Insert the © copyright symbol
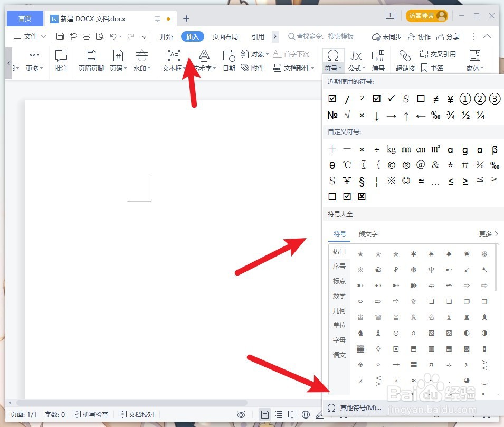Image resolution: width=504 pixels, height=427 pixels. 391,165
